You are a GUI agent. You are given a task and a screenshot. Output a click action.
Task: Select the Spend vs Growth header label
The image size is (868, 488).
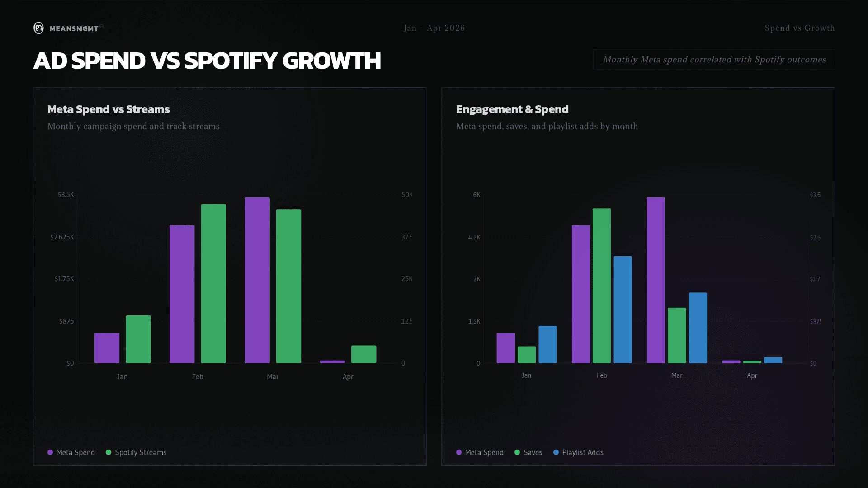(800, 28)
